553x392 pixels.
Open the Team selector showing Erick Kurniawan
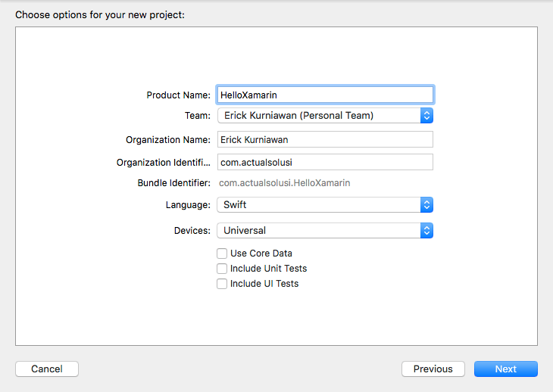coord(318,116)
